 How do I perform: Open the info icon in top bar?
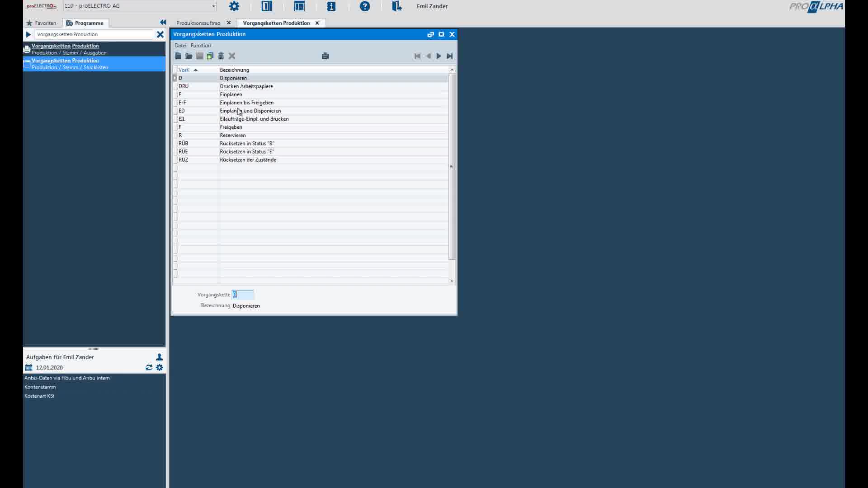331,6
